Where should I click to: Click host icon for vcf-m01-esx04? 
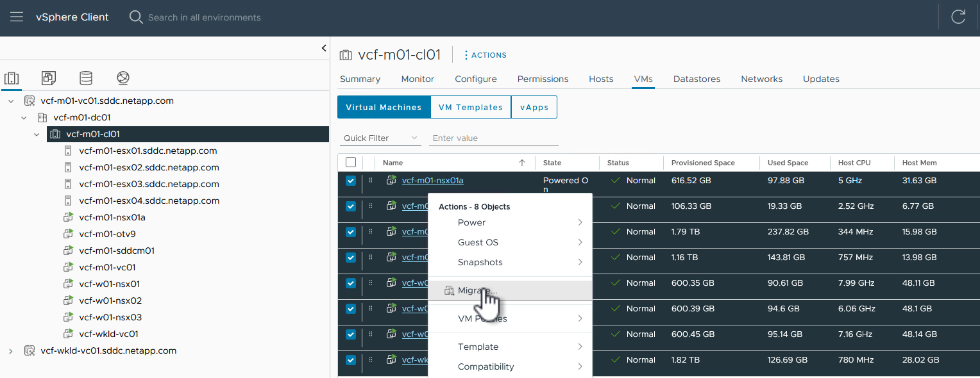68,201
